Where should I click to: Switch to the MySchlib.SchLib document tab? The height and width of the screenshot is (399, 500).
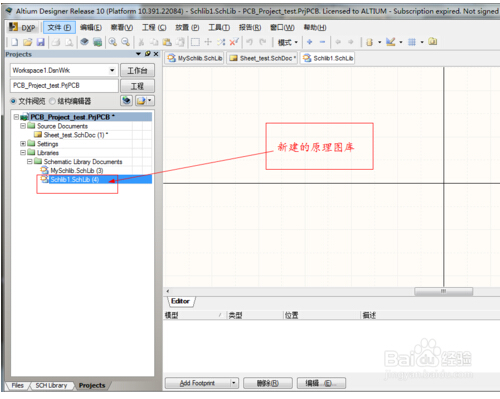pyautogui.click(x=195, y=58)
